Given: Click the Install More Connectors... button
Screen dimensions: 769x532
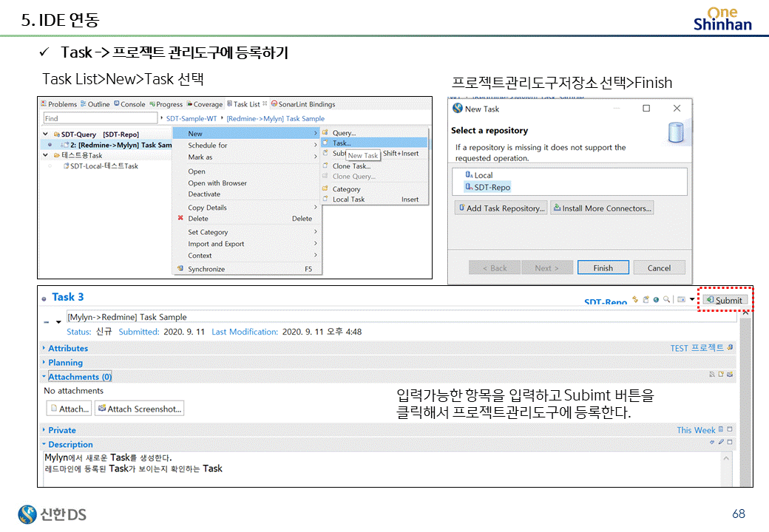Looking at the screenshot, I should [x=602, y=208].
